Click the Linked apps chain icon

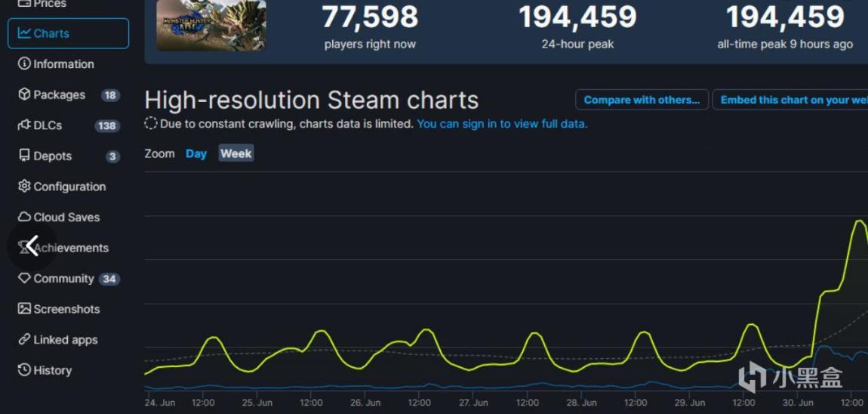24,340
